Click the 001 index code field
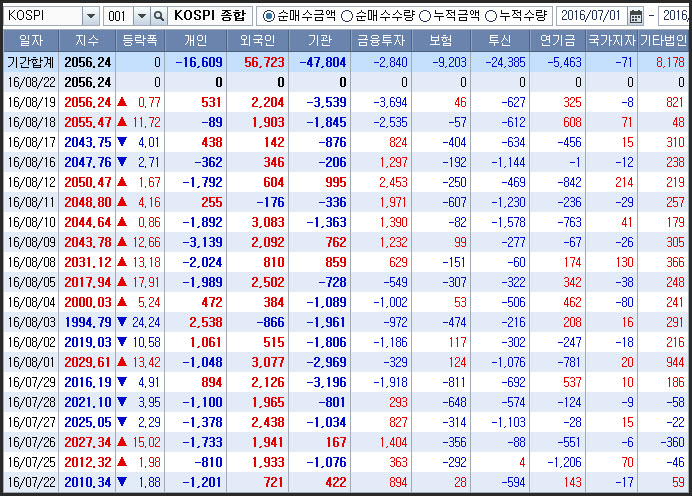This screenshot has height=496, width=692. [118, 16]
